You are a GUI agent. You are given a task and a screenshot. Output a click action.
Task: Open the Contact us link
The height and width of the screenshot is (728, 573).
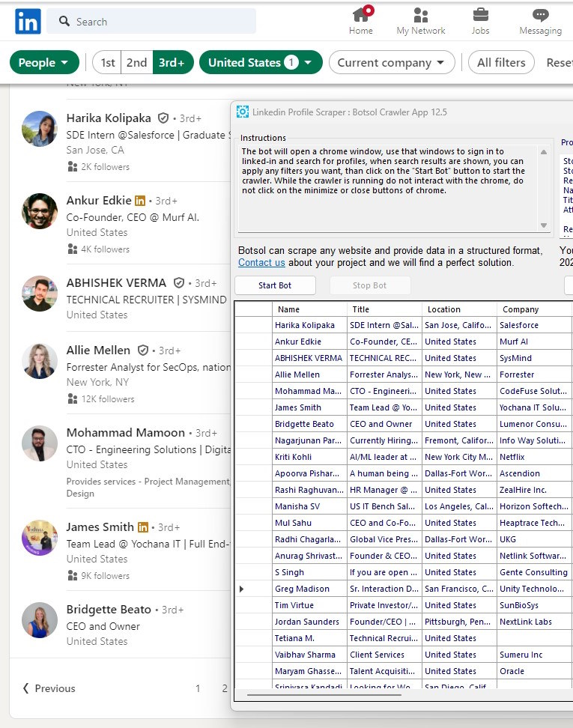tap(261, 262)
